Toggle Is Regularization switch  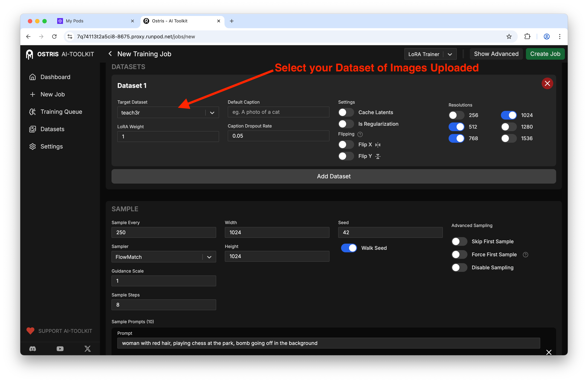click(346, 124)
